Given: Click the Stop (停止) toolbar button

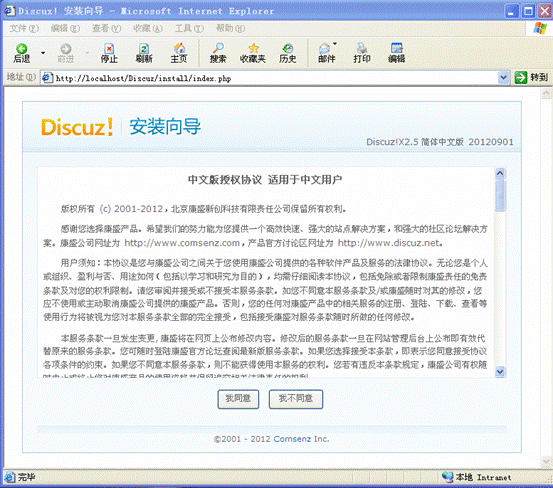Looking at the screenshot, I should click(x=109, y=54).
